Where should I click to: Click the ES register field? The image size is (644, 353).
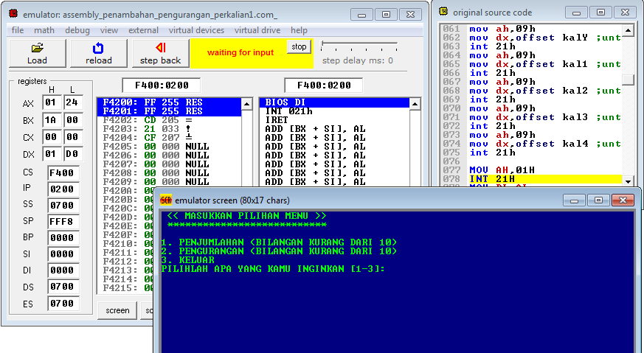click(x=63, y=304)
